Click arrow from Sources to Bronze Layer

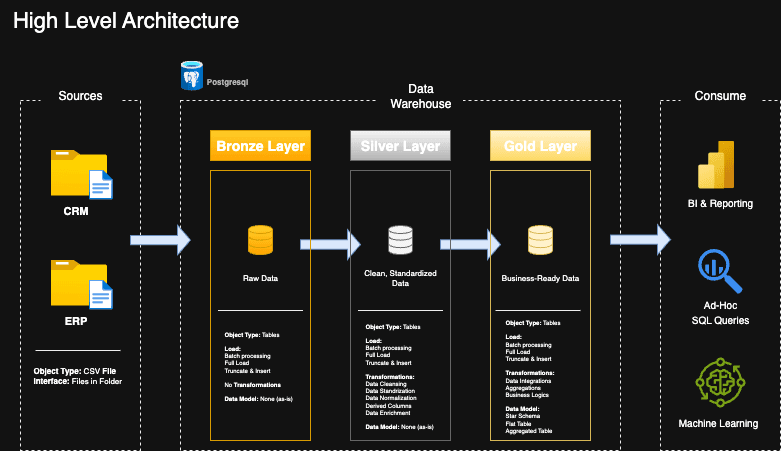click(x=160, y=240)
